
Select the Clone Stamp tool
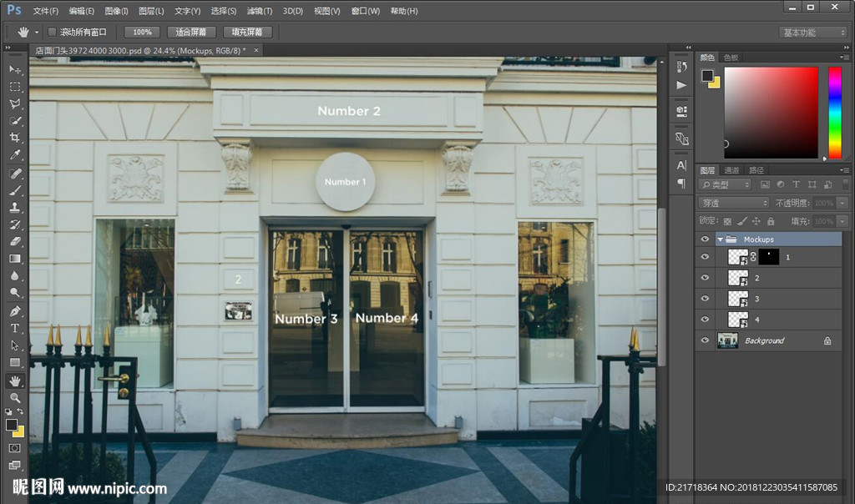click(14, 208)
